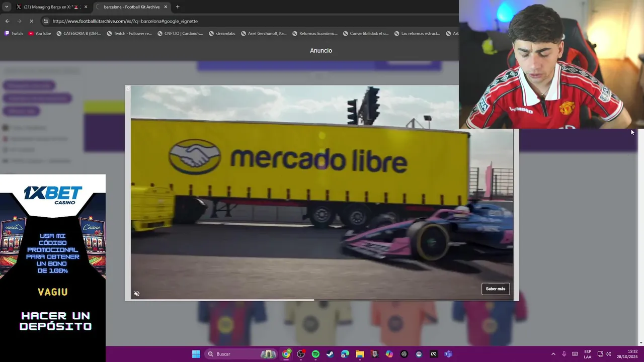Image resolution: width=644 pixels, height=362 pixels.
Task: Open the Convertibilidad bookmark
Action: tap(366, 34)
